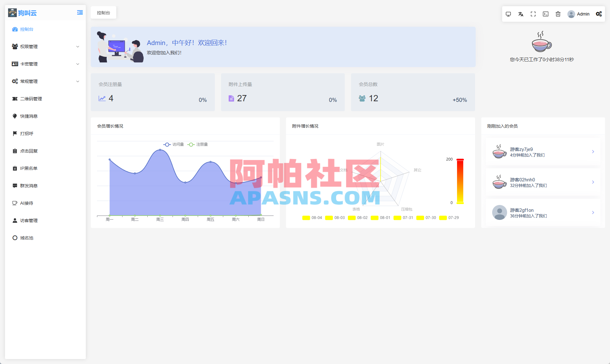Click the 群发消息 chat bubble icon
This screenshot has width=610, height=364.
pyautogui.click(x=15, y=186)
